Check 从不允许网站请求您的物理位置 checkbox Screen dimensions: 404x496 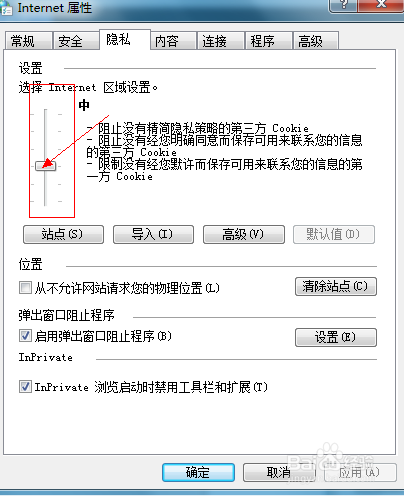pos(25,288)
